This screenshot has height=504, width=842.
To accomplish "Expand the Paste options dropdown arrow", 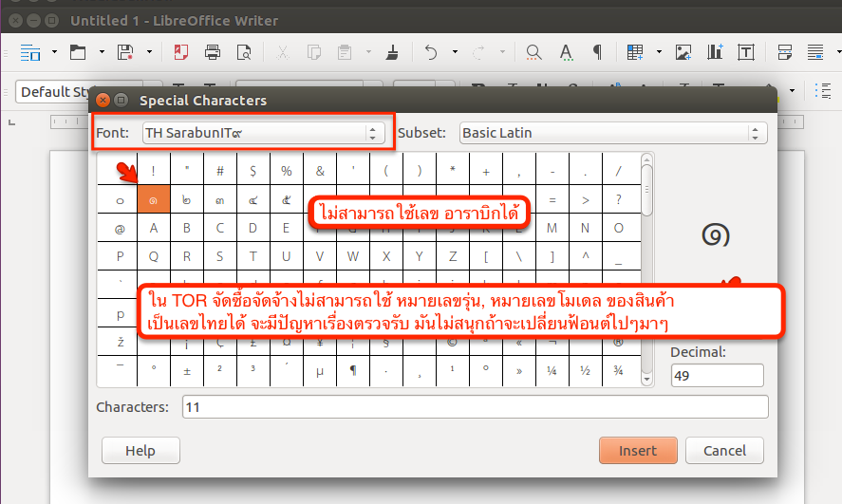I will pyautogui.click(x=368, y=52).
